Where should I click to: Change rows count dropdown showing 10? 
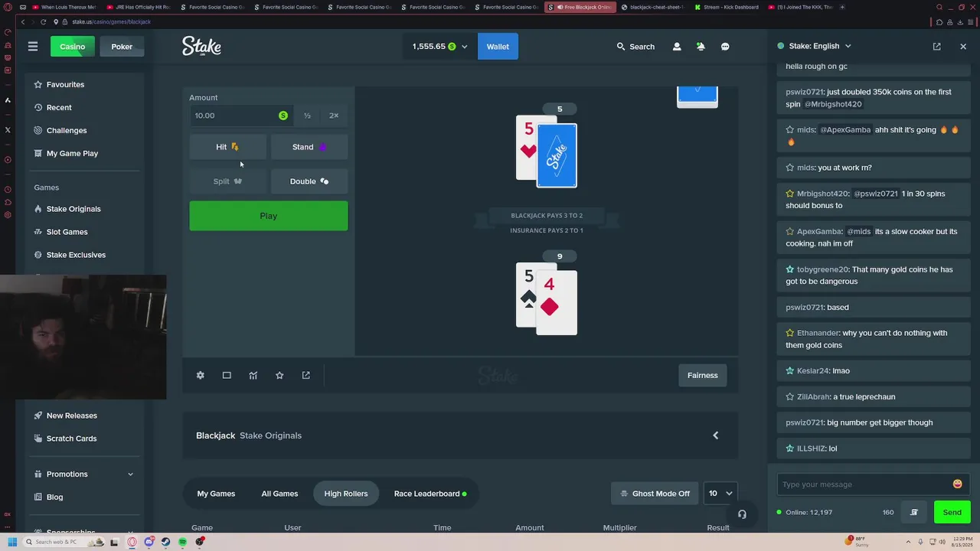pyautogui.click(x=720, y=494)
